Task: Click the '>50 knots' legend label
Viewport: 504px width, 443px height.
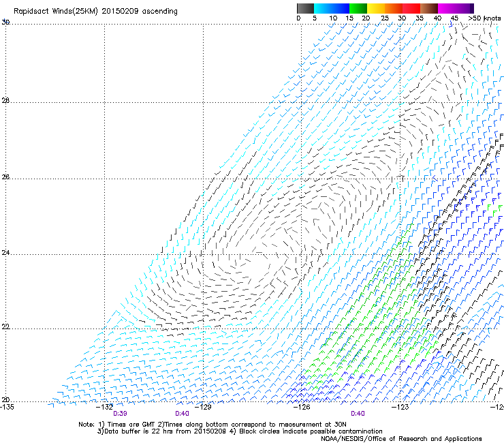Action: tap(484, 18)
